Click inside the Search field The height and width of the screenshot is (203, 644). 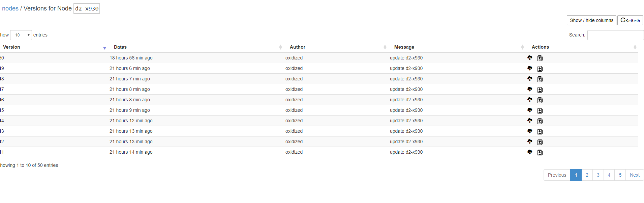coord(615,35)
